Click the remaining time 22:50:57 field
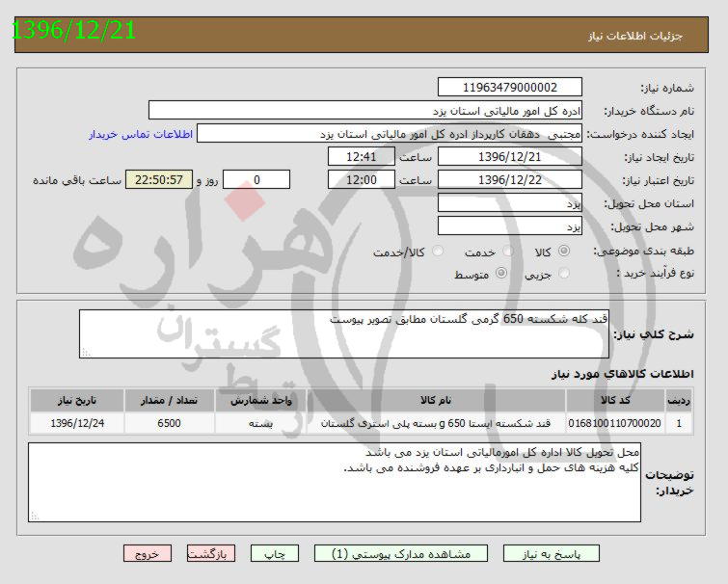 [x=159, y=179]
